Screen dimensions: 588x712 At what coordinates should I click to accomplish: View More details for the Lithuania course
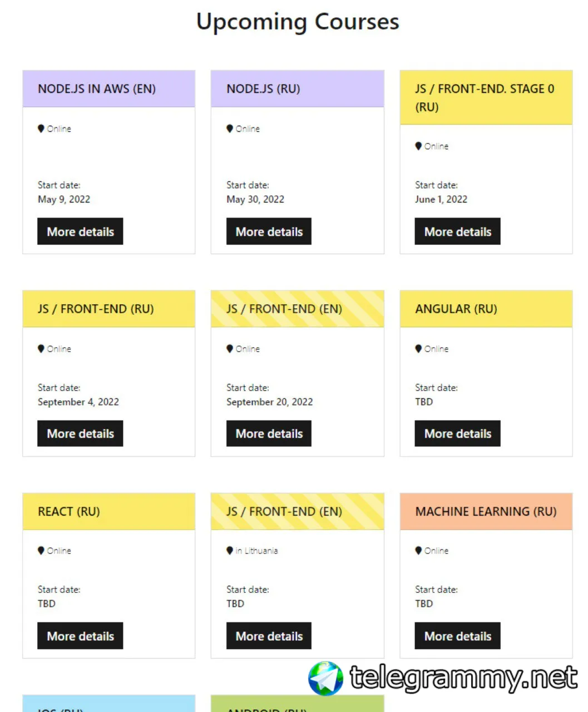(269, 636)
